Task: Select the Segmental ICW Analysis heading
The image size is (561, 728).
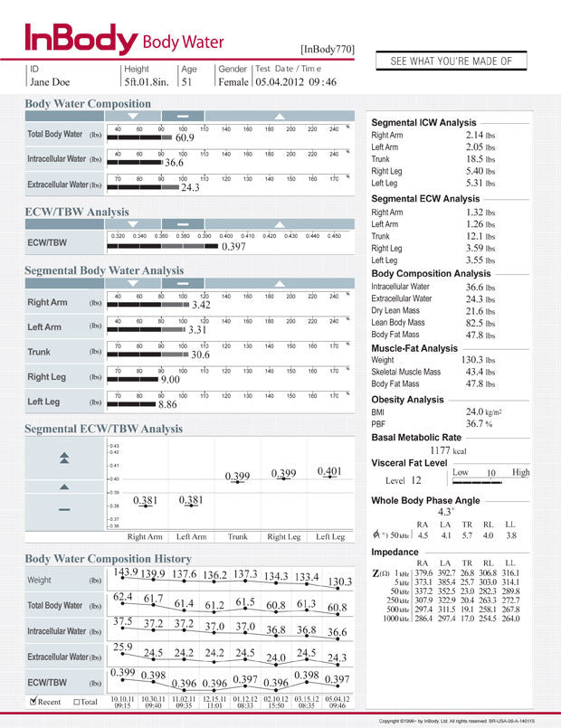Action: [x=423, y=122]
